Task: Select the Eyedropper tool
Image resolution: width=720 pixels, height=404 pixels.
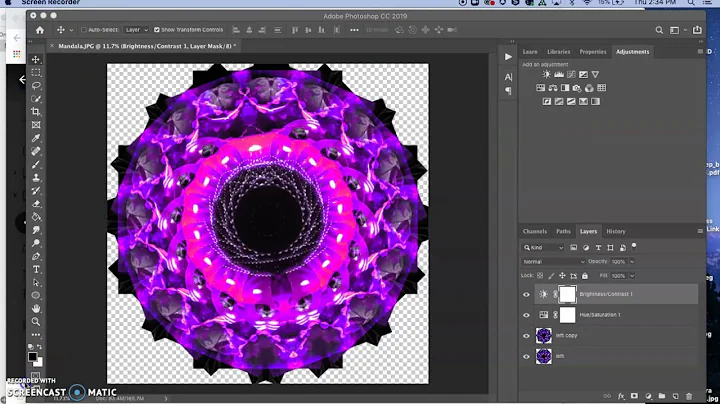Action: (x=36, y=138)
